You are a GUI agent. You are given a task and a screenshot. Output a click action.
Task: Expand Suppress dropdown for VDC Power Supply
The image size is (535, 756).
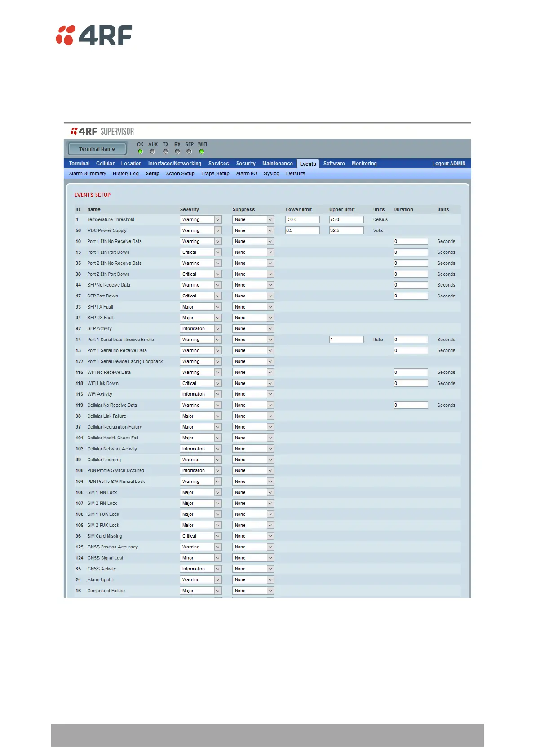click(253, 230)
